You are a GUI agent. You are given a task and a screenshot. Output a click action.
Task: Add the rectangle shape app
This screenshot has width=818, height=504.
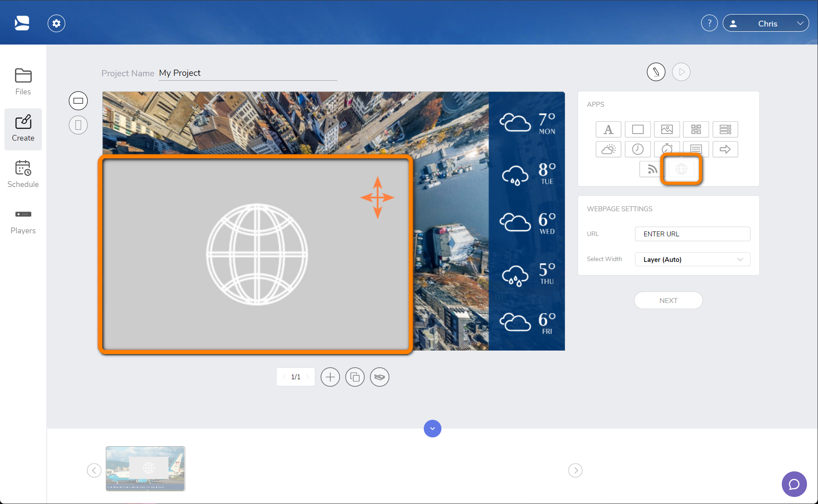click(638, 130)
